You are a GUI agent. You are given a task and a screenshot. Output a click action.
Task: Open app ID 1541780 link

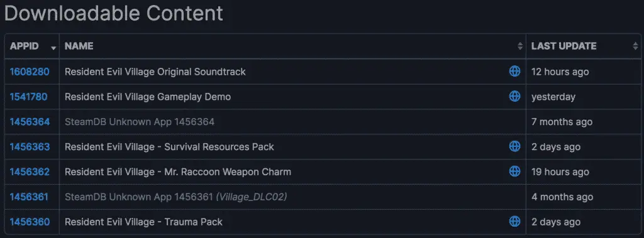pyautogui.click(x=29, y=97)
